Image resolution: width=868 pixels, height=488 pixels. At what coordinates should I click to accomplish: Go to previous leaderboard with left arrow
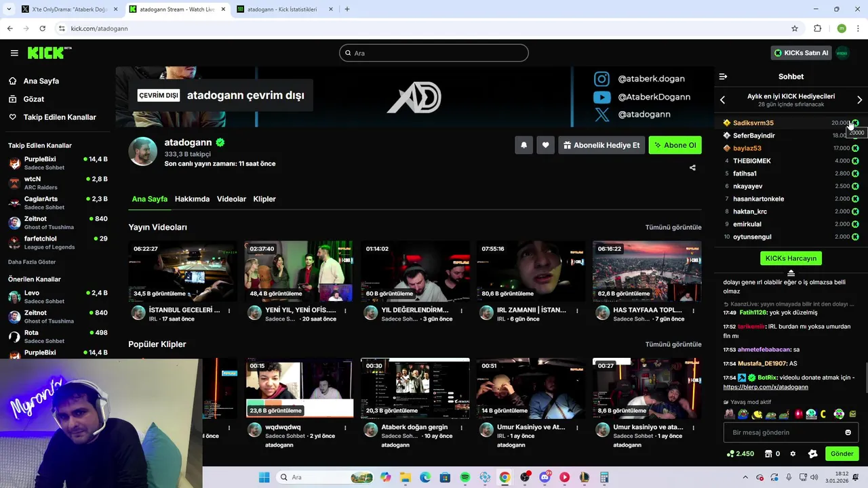point(722,100)
